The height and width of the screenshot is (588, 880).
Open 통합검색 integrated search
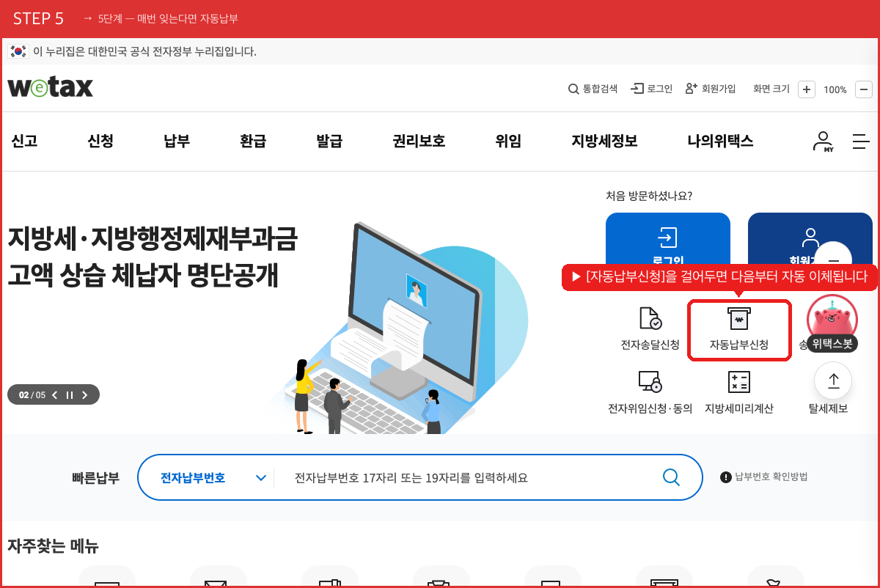coord(593,89)
